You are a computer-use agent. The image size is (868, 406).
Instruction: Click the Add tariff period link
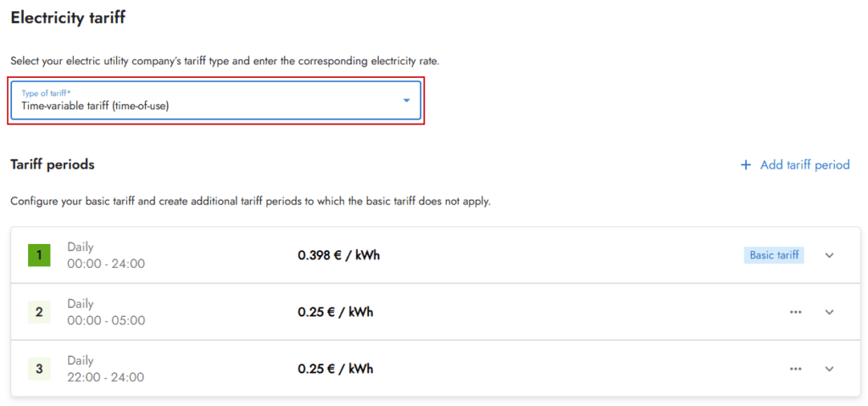tap(804, 165)
